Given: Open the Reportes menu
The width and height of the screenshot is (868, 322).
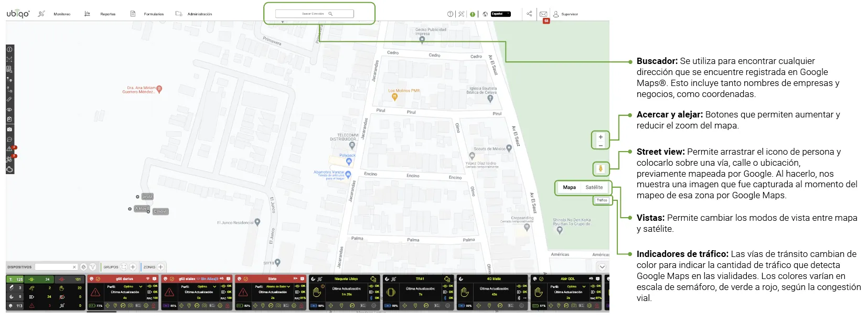Looking at the screenshot, I should point(108,14).
